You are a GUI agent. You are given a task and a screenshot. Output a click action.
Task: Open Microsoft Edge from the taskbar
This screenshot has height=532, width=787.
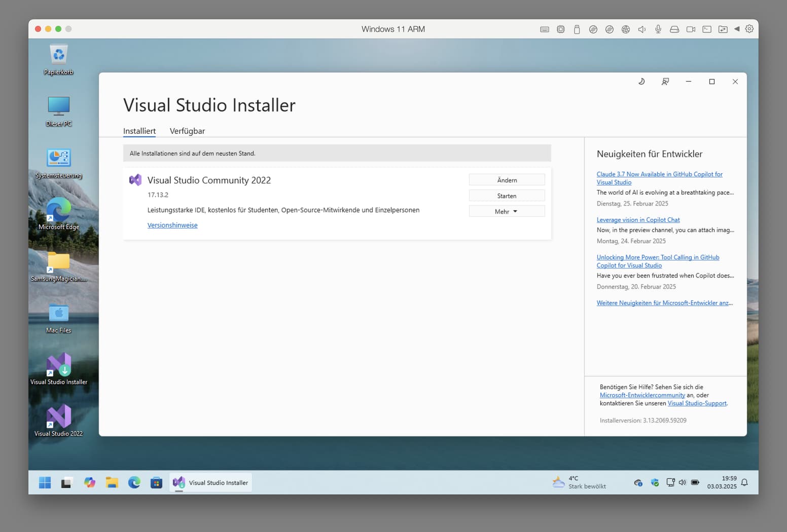(x=134, y=483)
